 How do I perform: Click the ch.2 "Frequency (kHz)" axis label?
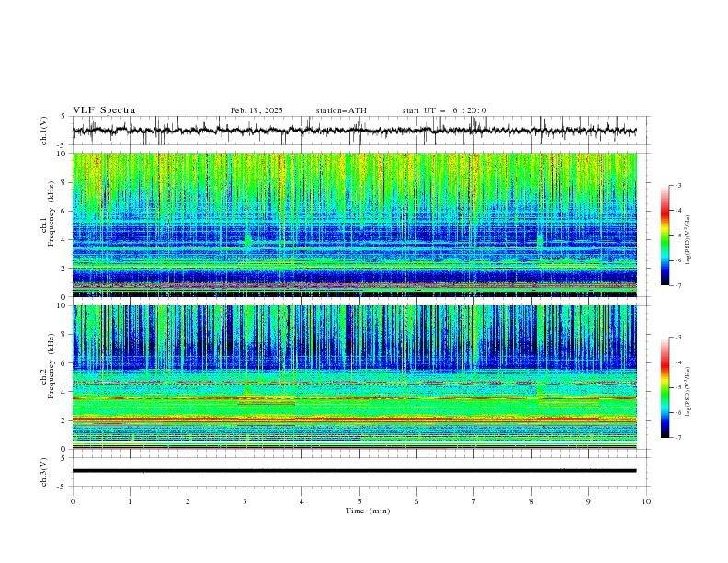[51, 366]
